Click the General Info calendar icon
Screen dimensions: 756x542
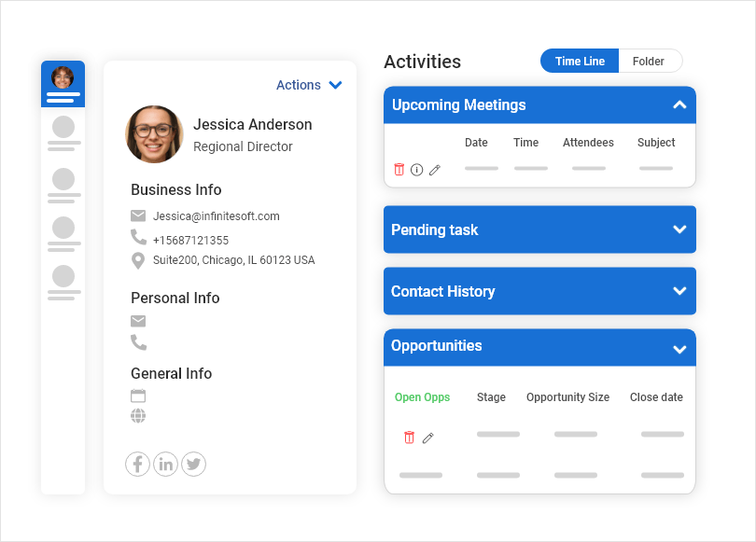(138, 396)
